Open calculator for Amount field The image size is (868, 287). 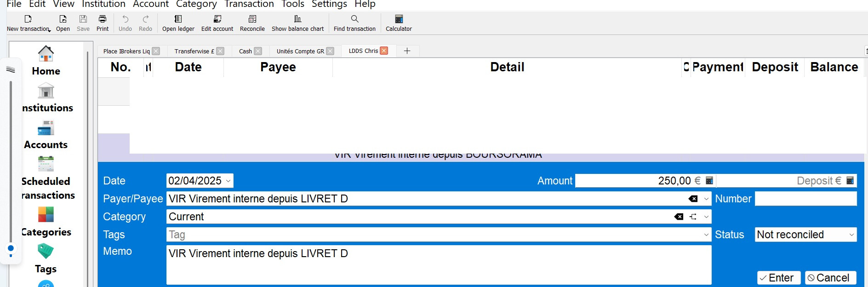[x=709, y=181]
